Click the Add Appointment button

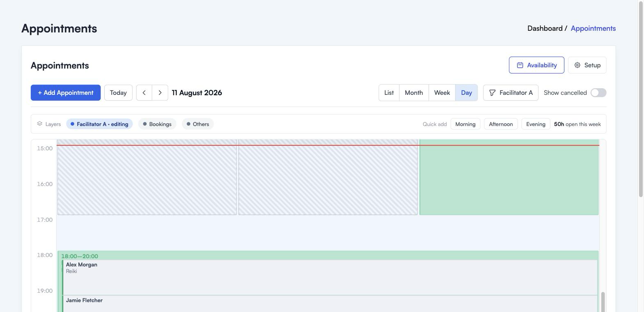point(66,93)
